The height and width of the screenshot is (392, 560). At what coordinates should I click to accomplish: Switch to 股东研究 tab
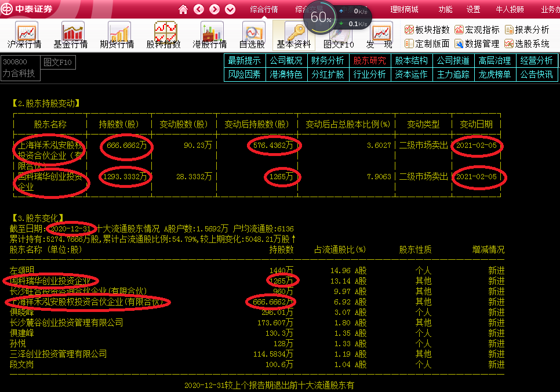(370, 60)
